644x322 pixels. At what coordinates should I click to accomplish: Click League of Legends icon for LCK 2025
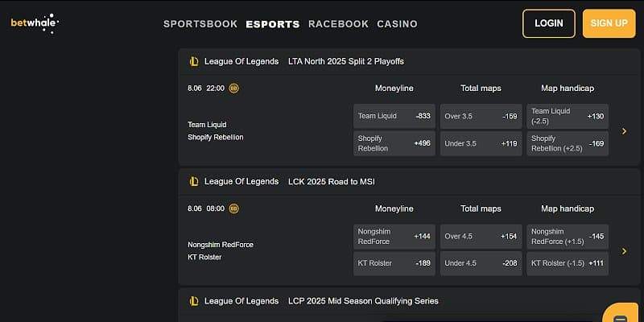coord(194,181)
